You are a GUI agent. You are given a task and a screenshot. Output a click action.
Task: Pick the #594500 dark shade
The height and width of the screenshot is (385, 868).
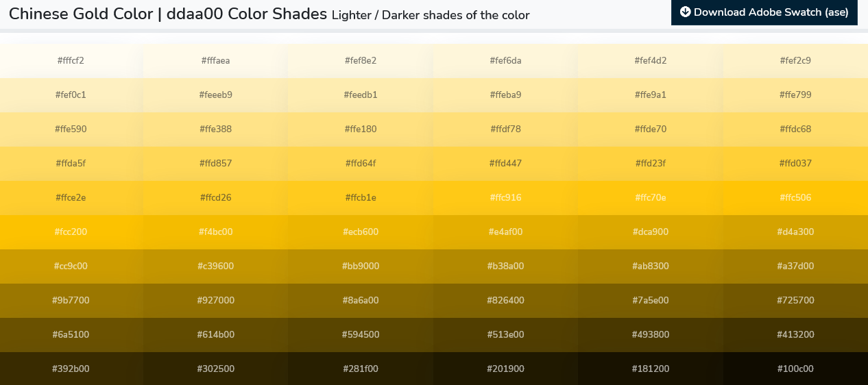point(361,334)
